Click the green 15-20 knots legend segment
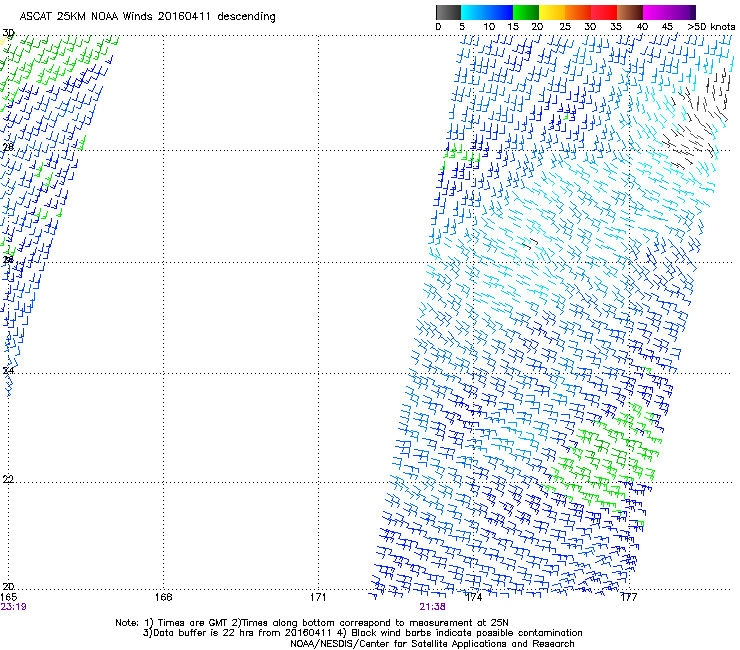This screenshot has height=650, width=740. pos(526,12)
